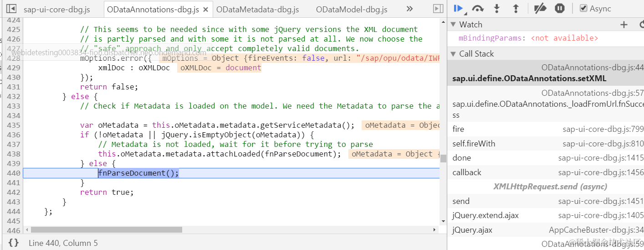Select the fire stack frame
This screenshot has width=644, height=250.
coord(546,129)
